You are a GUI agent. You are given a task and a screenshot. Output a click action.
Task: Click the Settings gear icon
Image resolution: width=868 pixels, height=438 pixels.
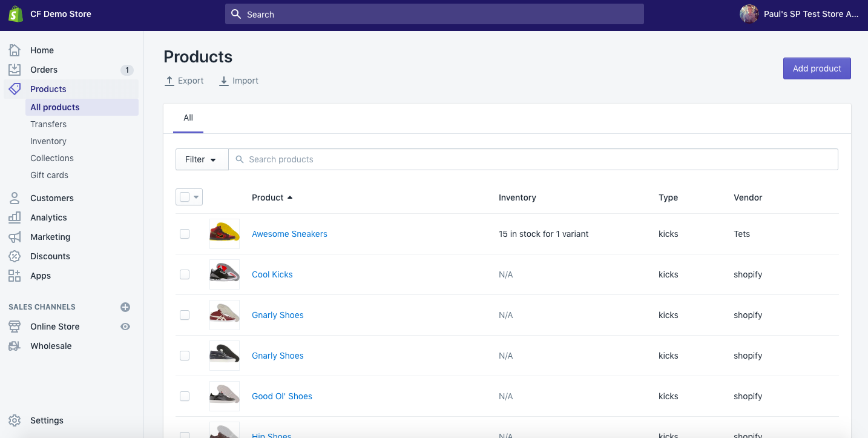coord(15,420)
